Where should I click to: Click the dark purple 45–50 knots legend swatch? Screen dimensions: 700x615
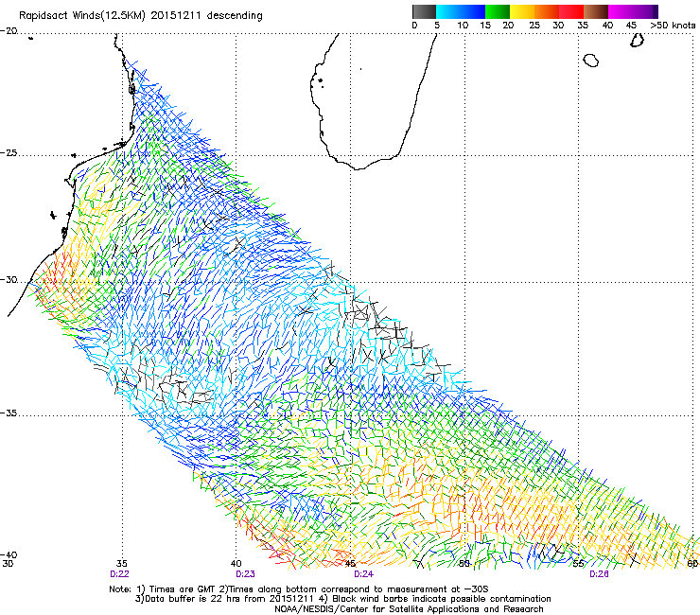click(645, 11)
